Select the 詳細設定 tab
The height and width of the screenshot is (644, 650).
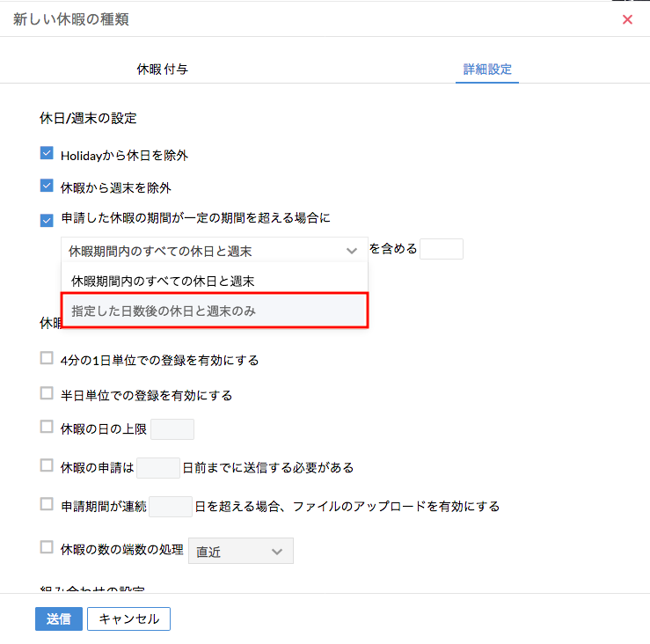pyautogui.click(x=487, y=69)
